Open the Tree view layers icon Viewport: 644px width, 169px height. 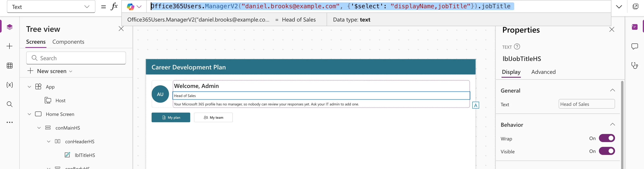[9, 27]
